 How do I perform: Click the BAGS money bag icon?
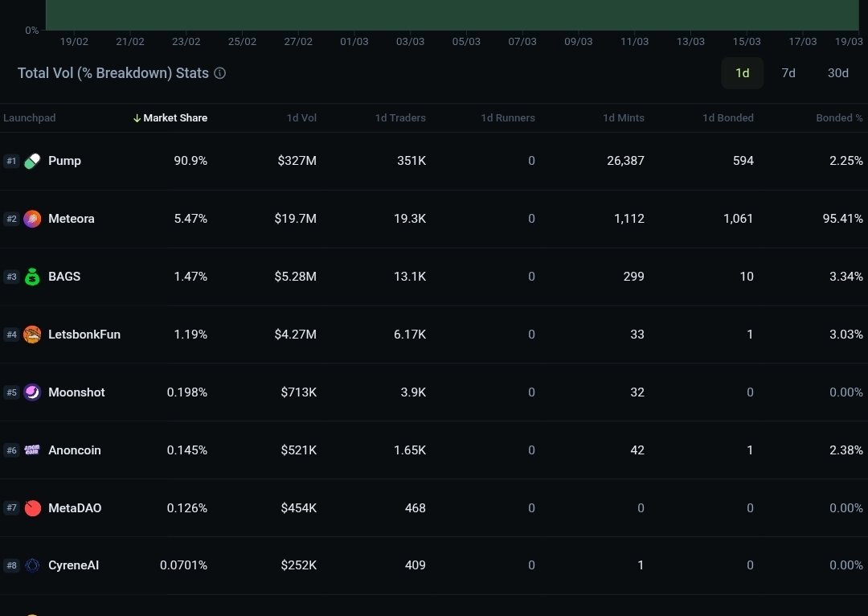(x=32, y=277)
